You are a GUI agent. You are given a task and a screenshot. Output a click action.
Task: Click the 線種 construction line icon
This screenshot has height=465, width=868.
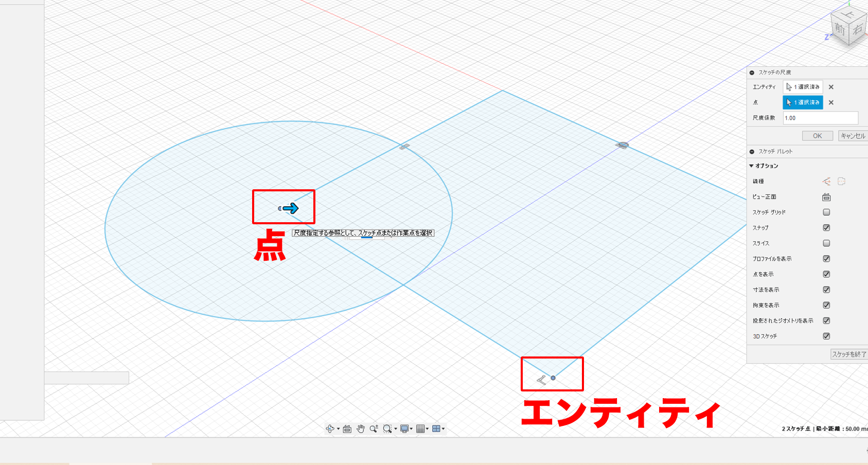[826, 182]
